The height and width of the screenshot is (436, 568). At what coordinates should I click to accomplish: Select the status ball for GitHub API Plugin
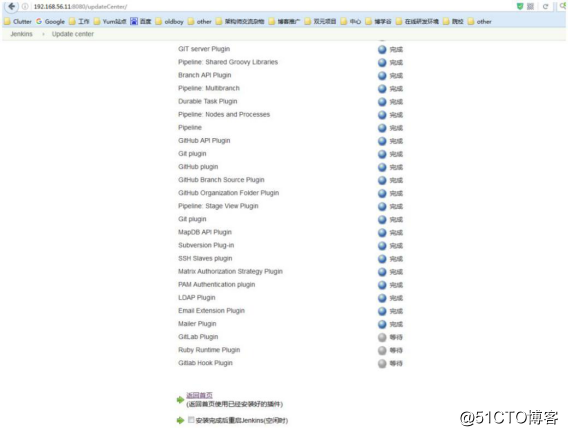click(382, 141)
